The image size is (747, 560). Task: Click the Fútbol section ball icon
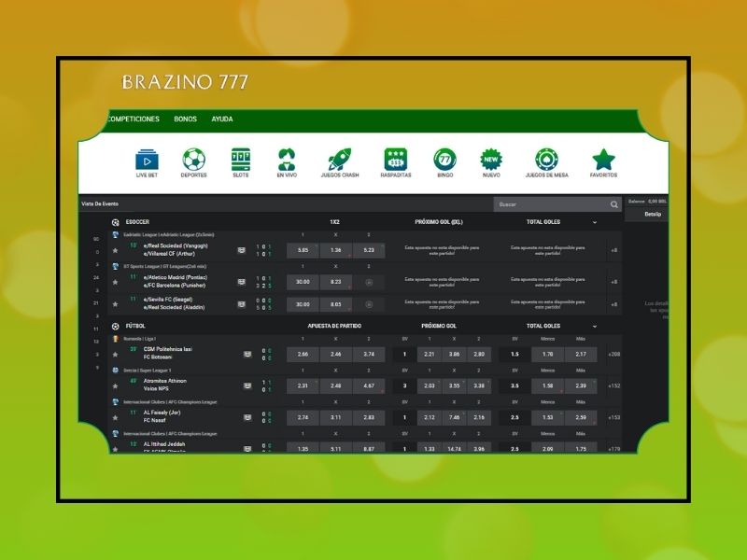point(115,326)
